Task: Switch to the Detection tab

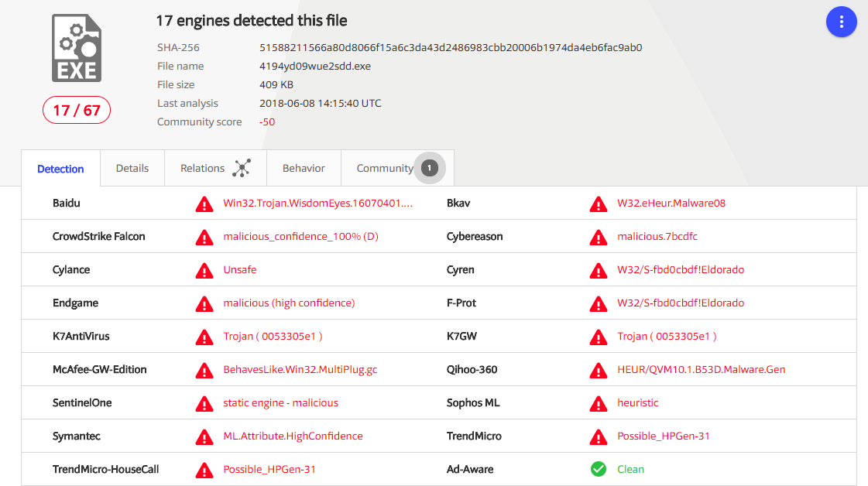Action: click(61, 168)
